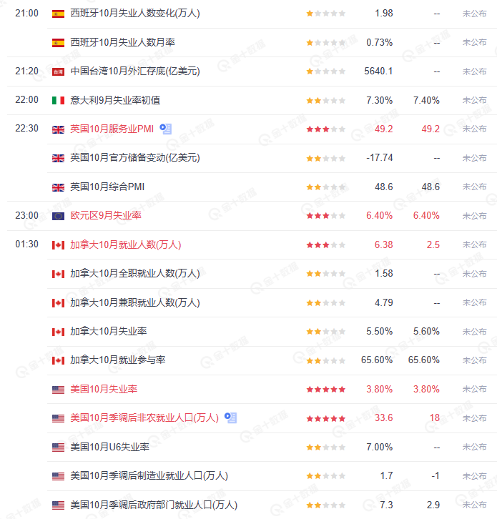Viewport: 500px width, 520px height.
Task: Open the 西班牙10月失业人数变化(万人) event
Action: [x=135, y=13]
